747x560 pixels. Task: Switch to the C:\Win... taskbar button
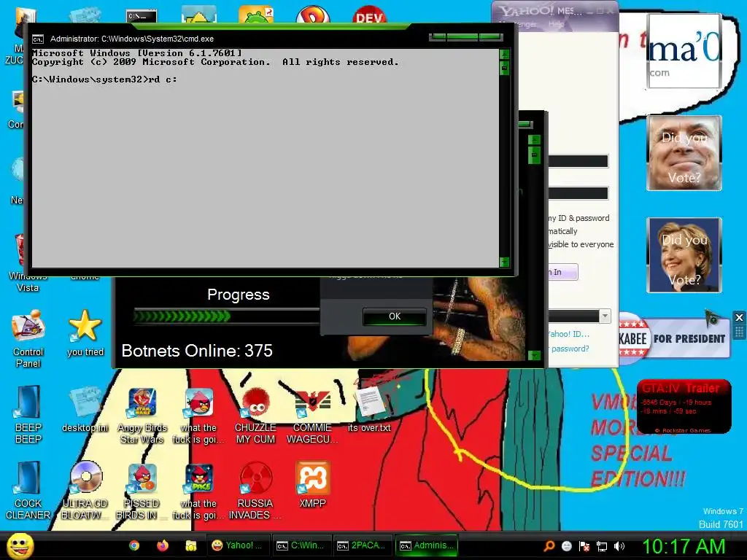pos(301,545)
